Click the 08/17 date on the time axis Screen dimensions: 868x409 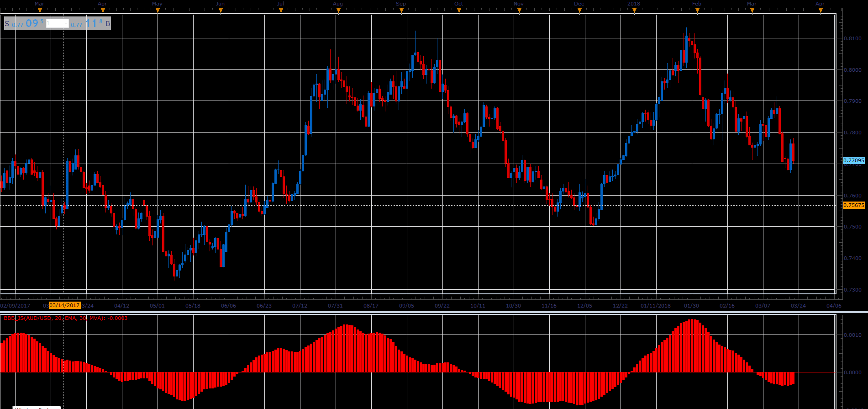[371, 306]
